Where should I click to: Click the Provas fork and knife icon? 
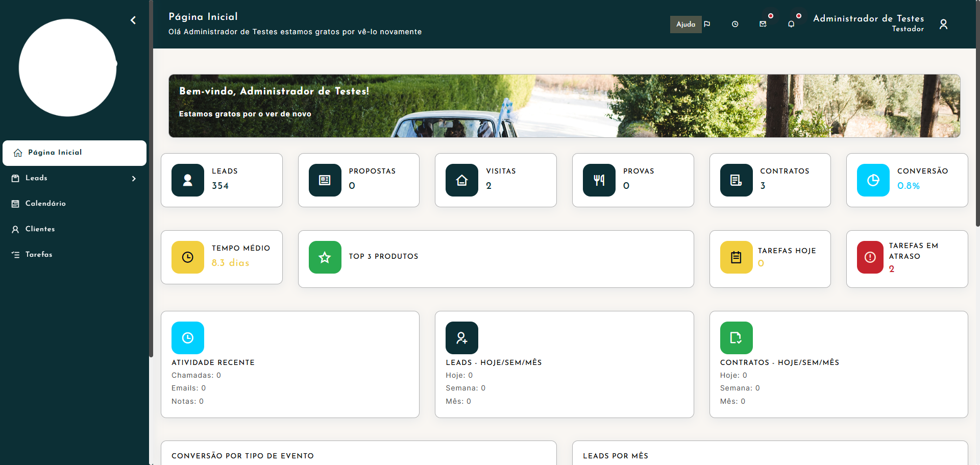pos(599,180)
